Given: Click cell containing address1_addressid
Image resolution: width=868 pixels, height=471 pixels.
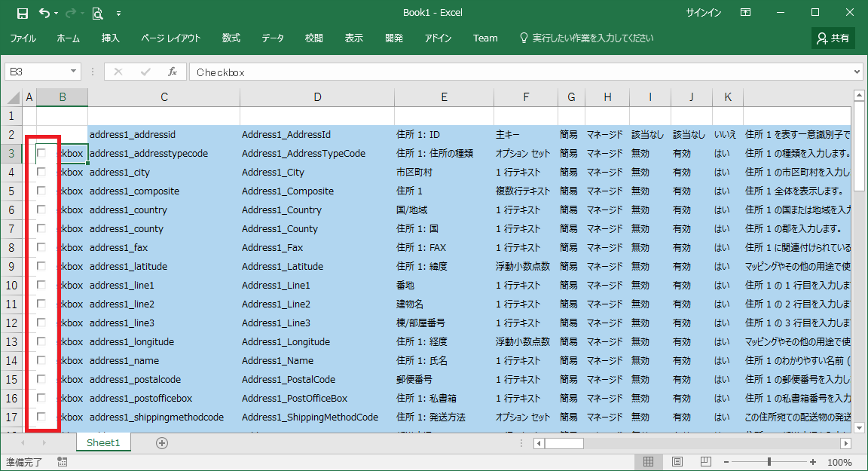Looking at the screenshot, I should point(164,134).
